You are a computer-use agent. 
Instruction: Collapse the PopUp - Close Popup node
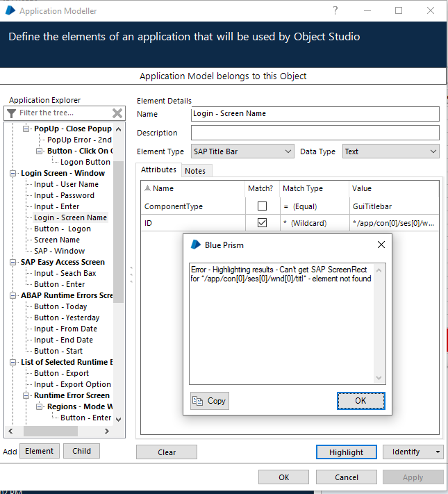[26, 129]
